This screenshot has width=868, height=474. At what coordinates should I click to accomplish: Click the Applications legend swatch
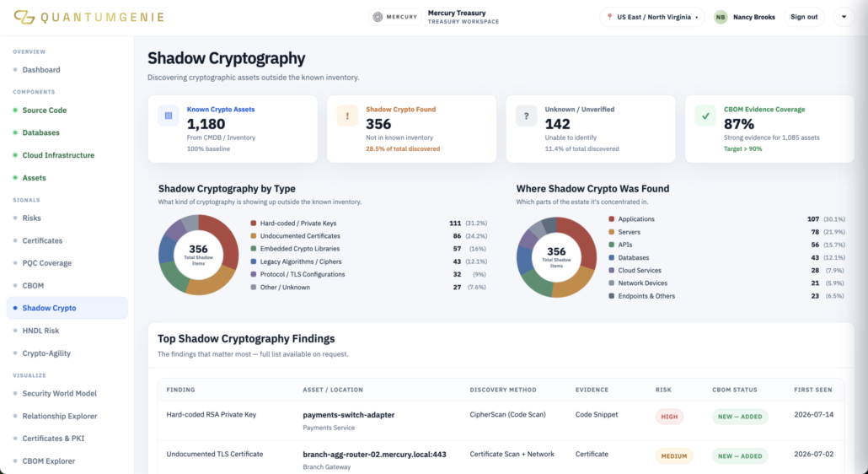(x=611, y=219)
